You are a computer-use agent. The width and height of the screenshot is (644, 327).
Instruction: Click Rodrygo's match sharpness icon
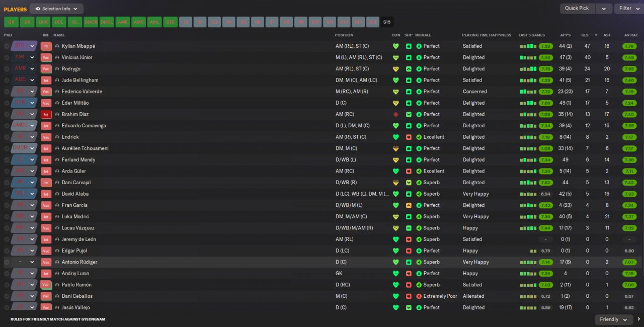pos(409,69)
